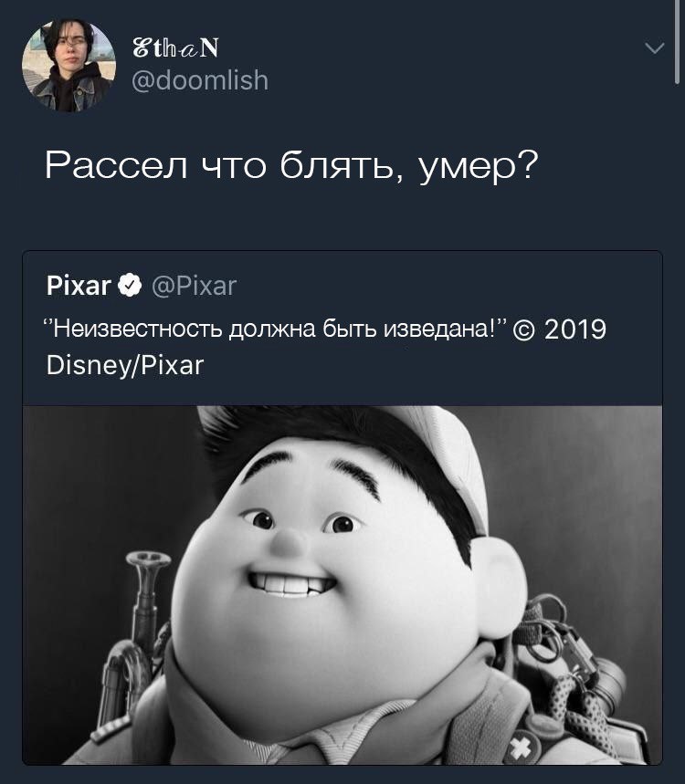Open the tweet options chevron menu

[655, 48]
